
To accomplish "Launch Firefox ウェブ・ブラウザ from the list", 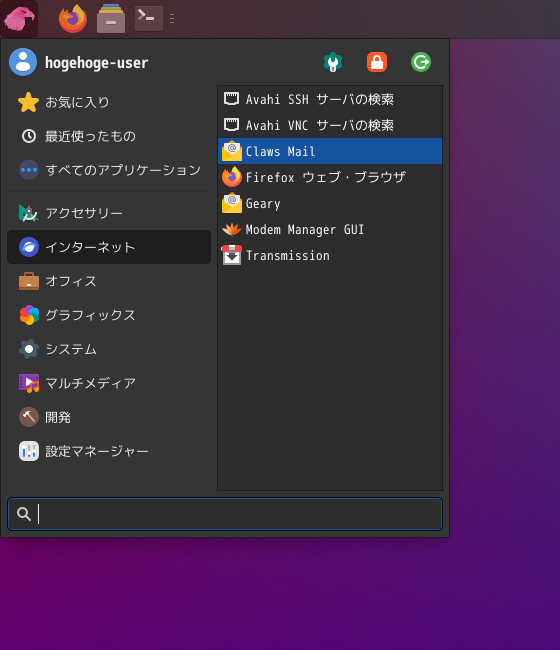I will pyautogui.click(x=330, y=177).
